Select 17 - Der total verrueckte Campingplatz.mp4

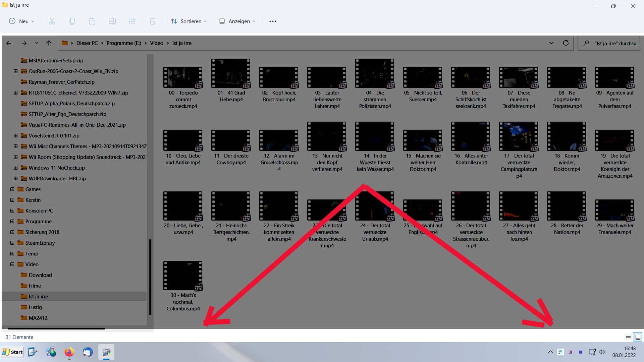tap(519, 150)
